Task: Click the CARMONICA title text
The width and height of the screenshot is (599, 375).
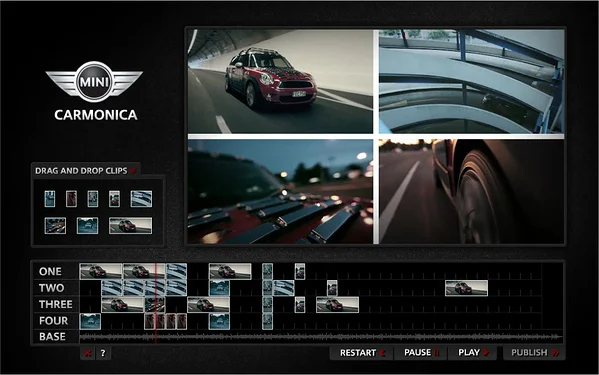Action: pyautogui.click(x=96, y=115)
